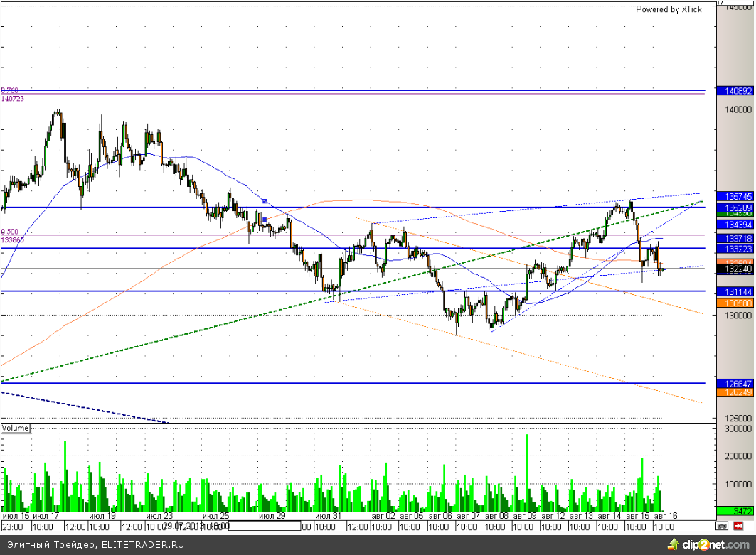The width and height of the screenshot is (756, 555).
Task: Select the 133223 blue price tag
Action: tap(735, 249)
